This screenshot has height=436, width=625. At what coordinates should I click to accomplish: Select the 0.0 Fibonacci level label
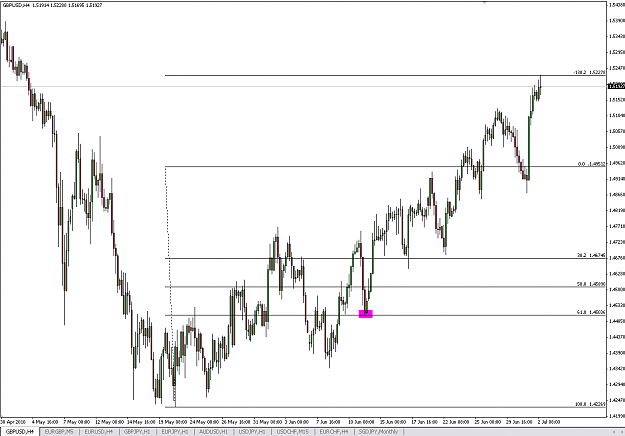592,164
